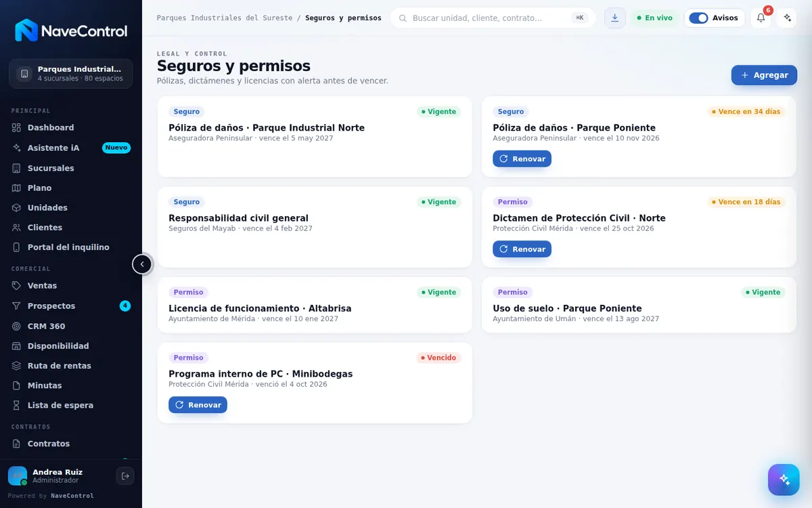
Task: Click 'Aseguradora Peninsular · vence el 10 nov 2026' text
Action: (x=576, y=138)
